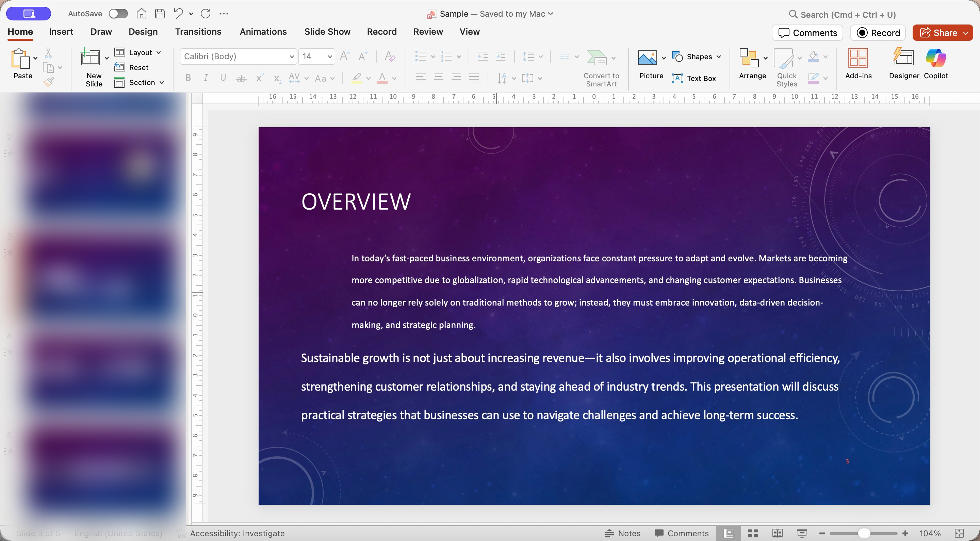Click the Save icon in title bar
This screenshot has height=541, width=980.
click(160, 14)
